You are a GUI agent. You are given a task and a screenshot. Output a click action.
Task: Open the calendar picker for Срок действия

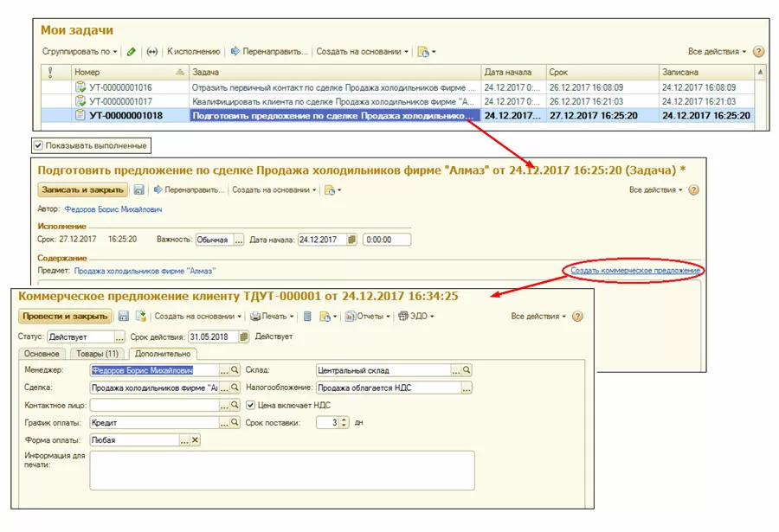(x=244, y=337)
